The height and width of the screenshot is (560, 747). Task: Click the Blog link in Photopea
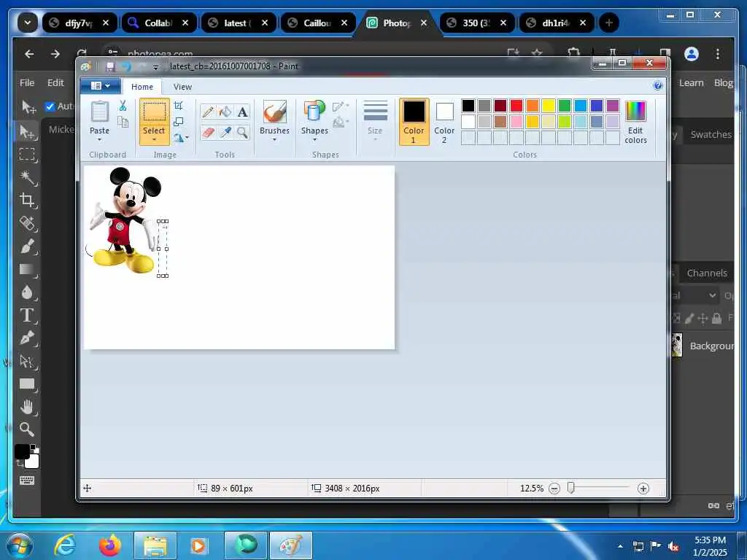(x=723, y=82)
